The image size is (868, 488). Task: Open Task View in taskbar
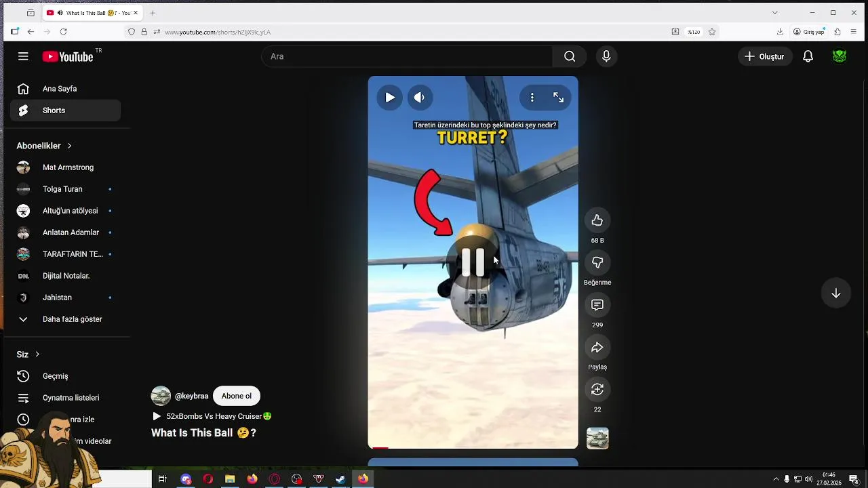163,479
